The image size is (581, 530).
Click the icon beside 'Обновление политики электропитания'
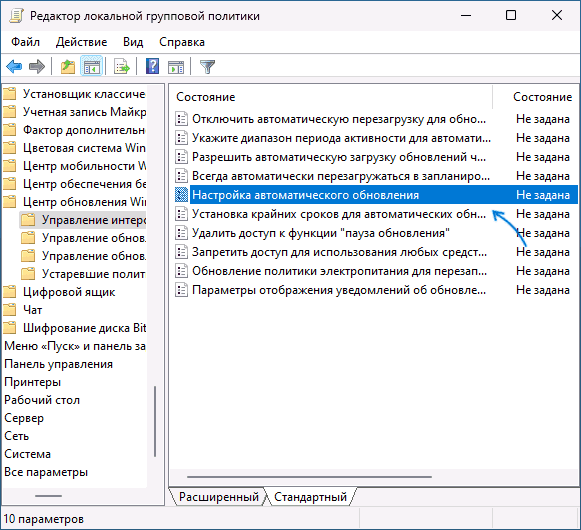(181, 271)
